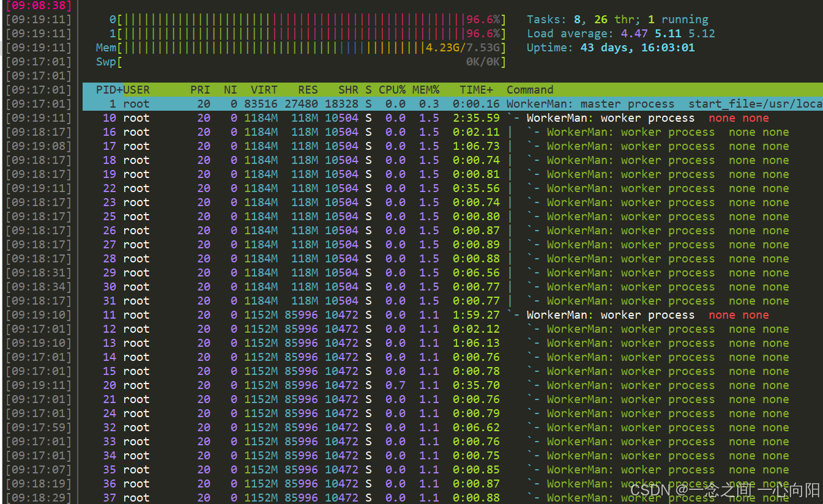823x504 pixels.
Task: Click the timestamp [09:18:31]
Action: [x=39, y=273]
